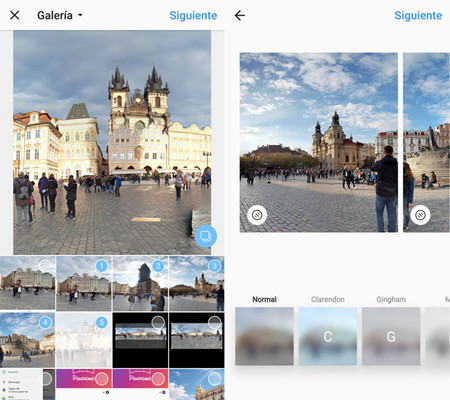Tap the second carousel photo at the right edge

426,142
